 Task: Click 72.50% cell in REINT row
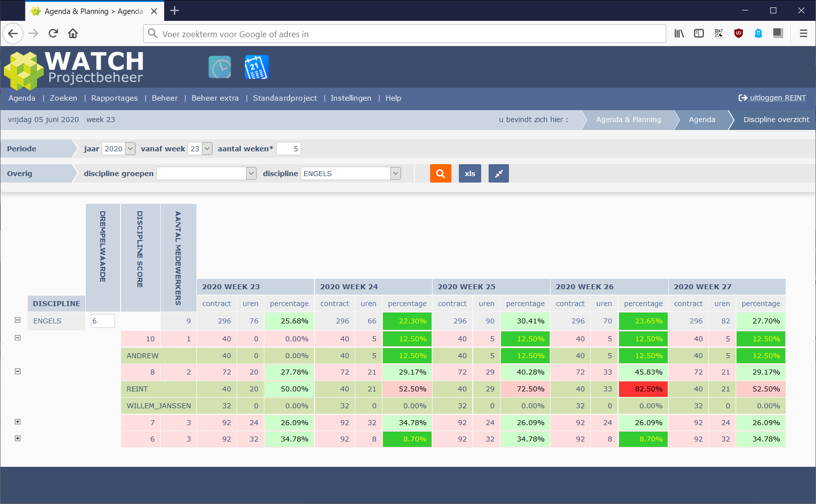click(525, 389)
